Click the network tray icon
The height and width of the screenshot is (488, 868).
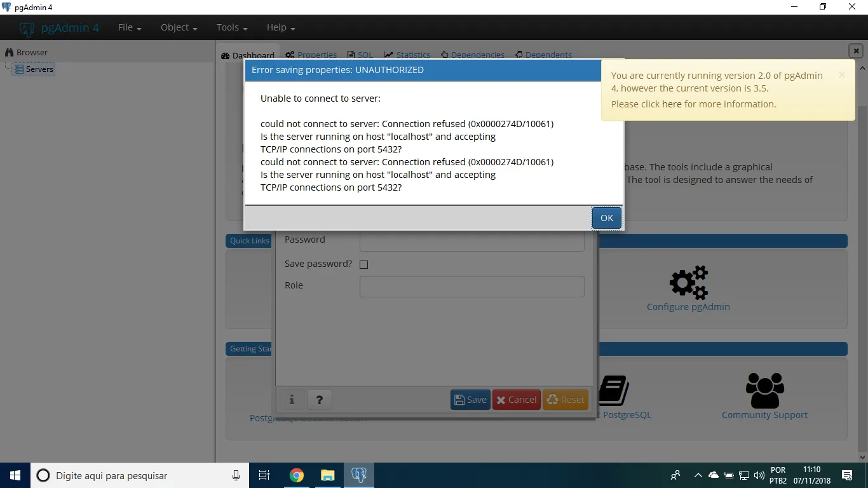point(744,475)
